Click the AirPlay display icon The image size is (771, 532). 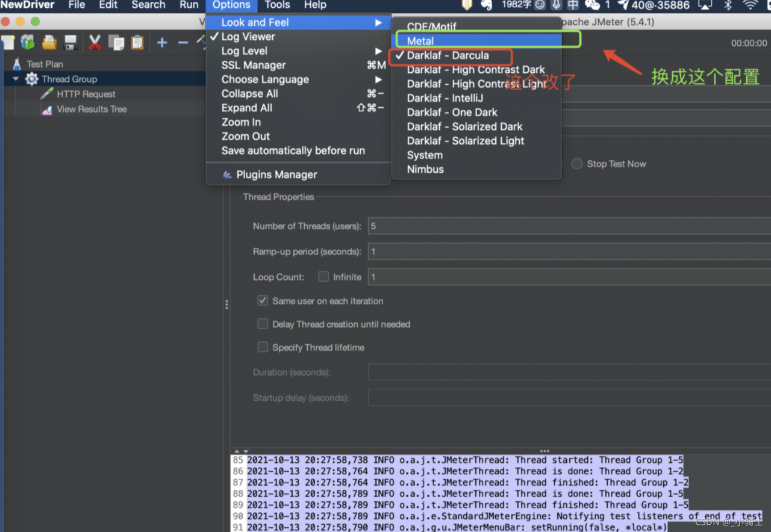[704, 5]
